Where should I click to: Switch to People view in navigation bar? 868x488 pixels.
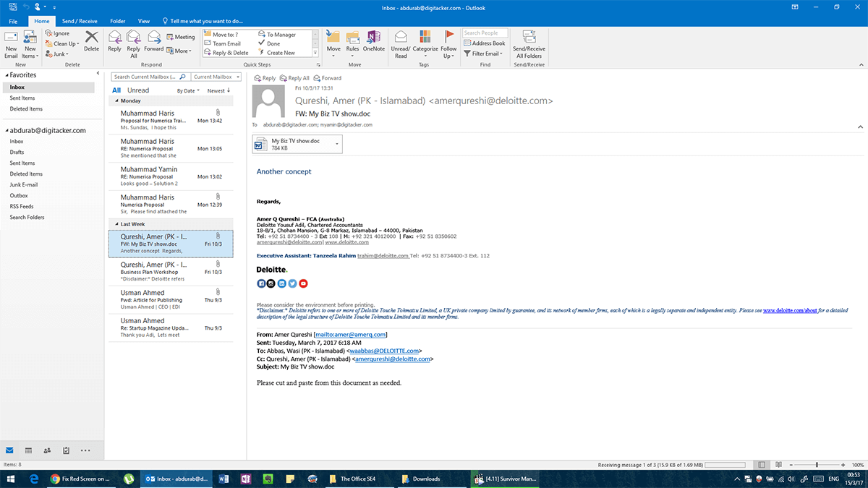click(x=47, y=450)
